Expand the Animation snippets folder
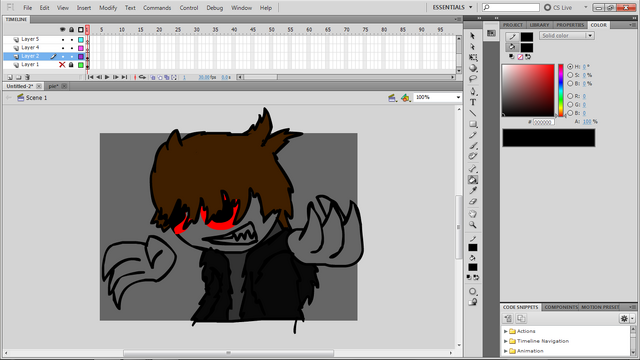Image resolution: width=640 pixels, height=360 pixels. click(x=506, y=351)
